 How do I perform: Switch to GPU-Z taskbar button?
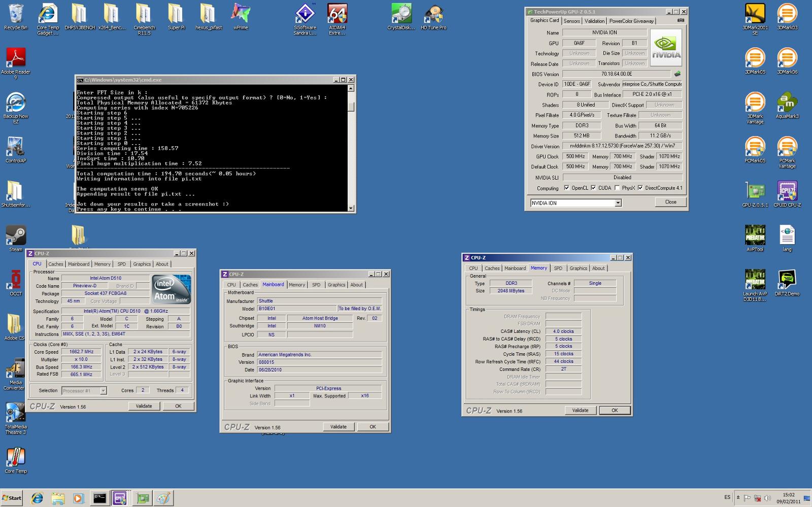point(143,498)
